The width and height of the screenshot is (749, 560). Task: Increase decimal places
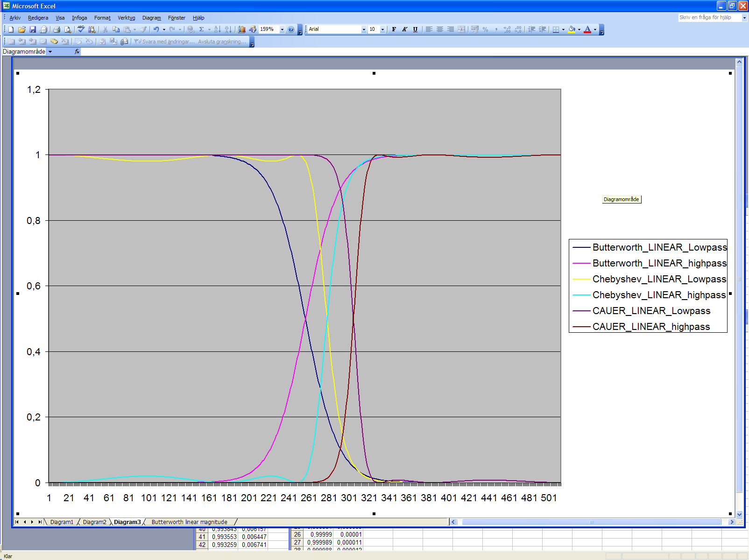[x=507, y=29]
